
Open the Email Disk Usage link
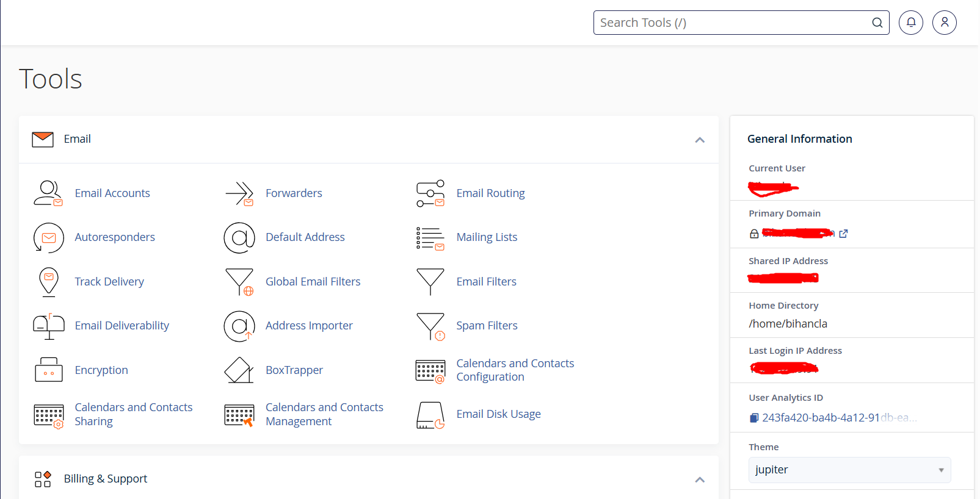498,414
